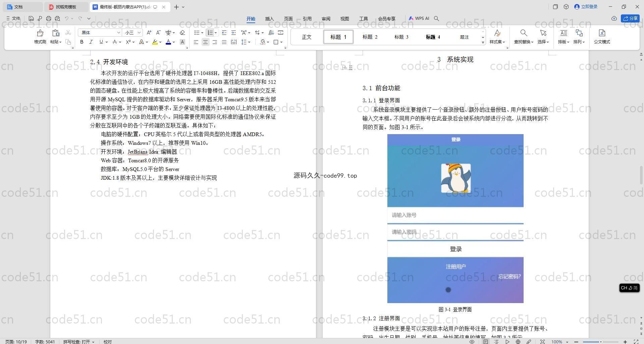Click the Select (选择) cursor icon
644x344 pixels.
click(543, 33)
